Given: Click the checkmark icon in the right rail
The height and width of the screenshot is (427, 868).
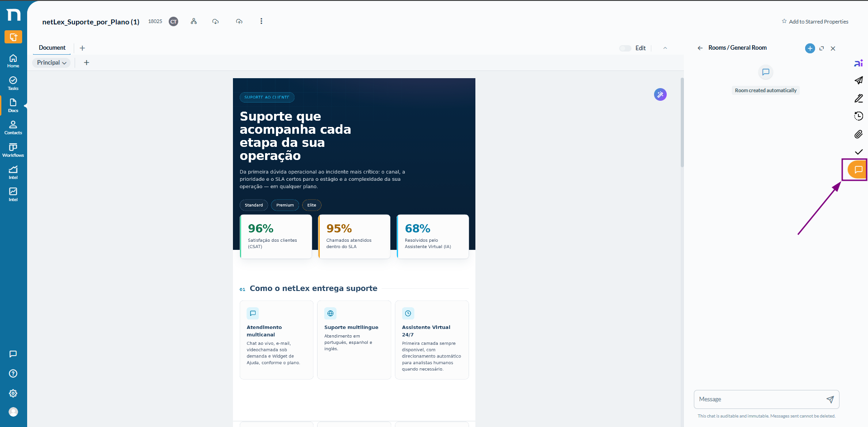Looking at the screenshot, I should pos(859,152).
